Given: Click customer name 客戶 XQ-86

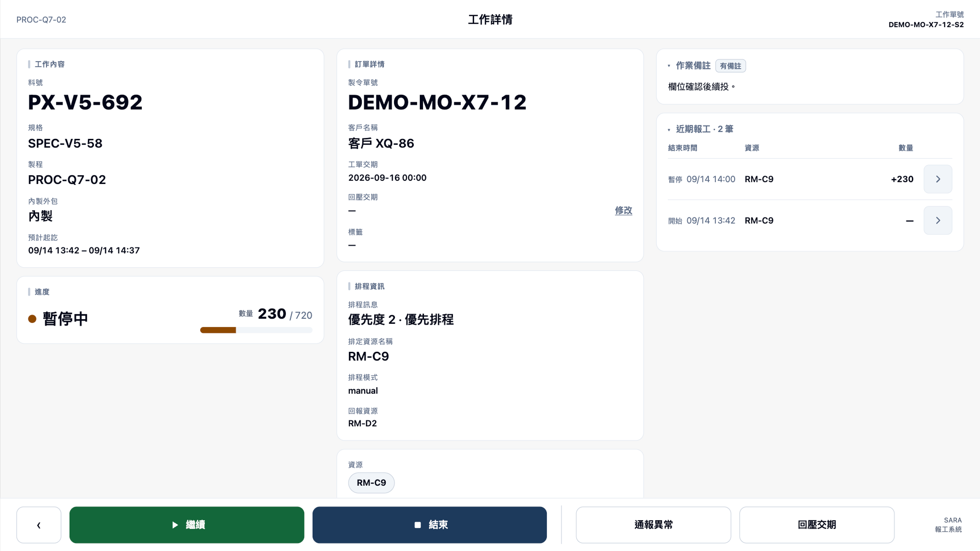Looking at the screenshot, I should pos(381,143).
